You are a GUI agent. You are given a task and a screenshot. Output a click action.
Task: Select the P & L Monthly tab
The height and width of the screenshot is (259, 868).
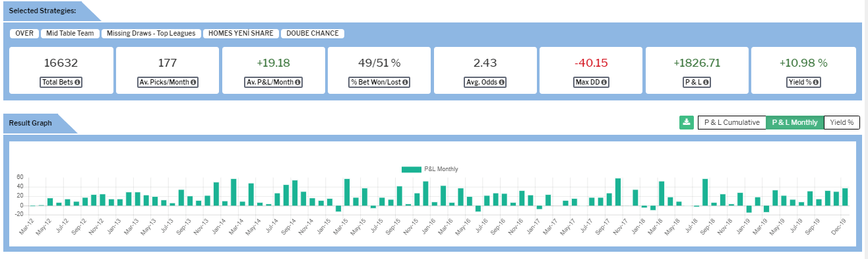[x=795, y=122]
